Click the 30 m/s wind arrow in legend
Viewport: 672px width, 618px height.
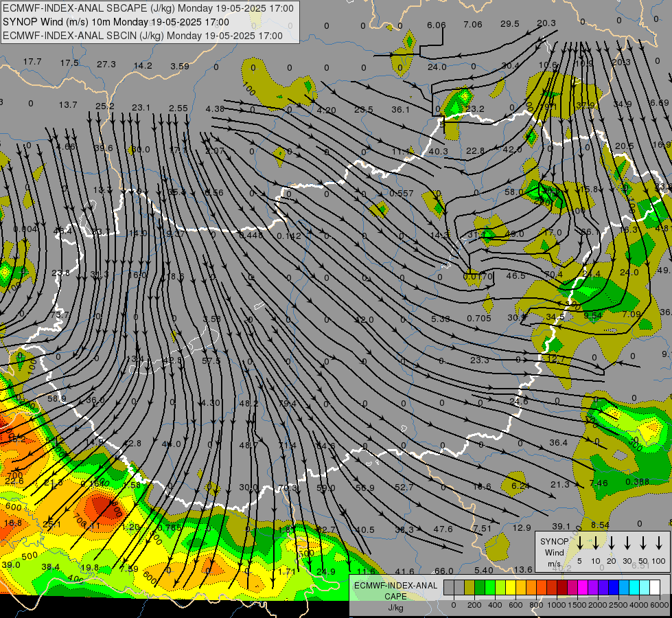[x=627, y=543]
